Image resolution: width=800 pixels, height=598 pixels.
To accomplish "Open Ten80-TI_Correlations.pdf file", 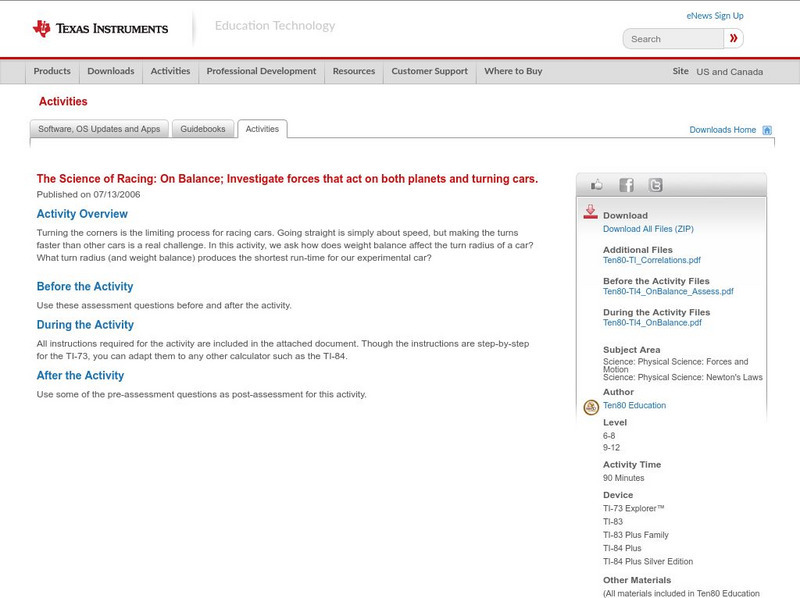I will tap(652, 260).
